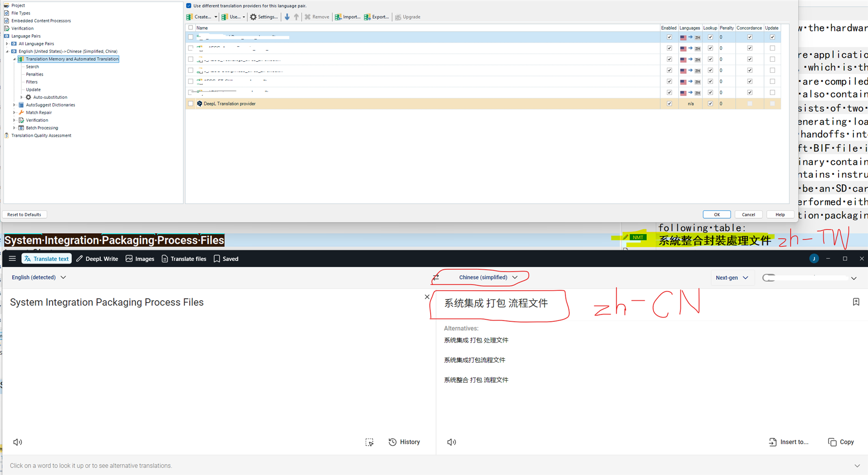Open English (detected) source language dropdown
Viewport: 868px width, 475px height.
pos(39,277)
